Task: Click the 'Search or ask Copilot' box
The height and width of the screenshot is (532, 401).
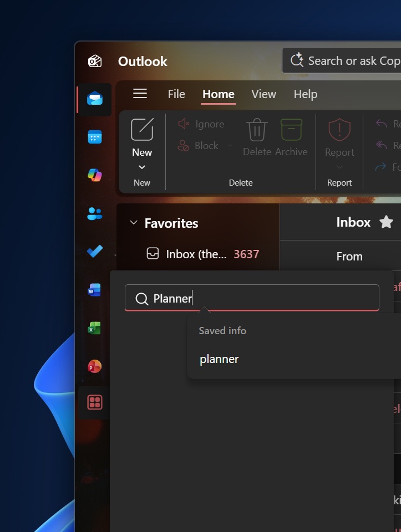Action: click(342, 60)
